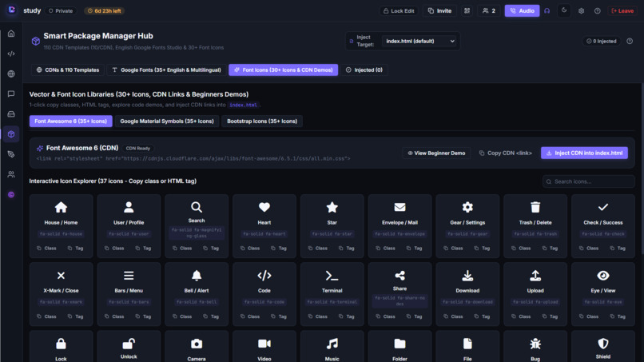The height and width of the screenshot is (362, 644).
Task: Click the Heart icon card
Action: tap(264, 226)
